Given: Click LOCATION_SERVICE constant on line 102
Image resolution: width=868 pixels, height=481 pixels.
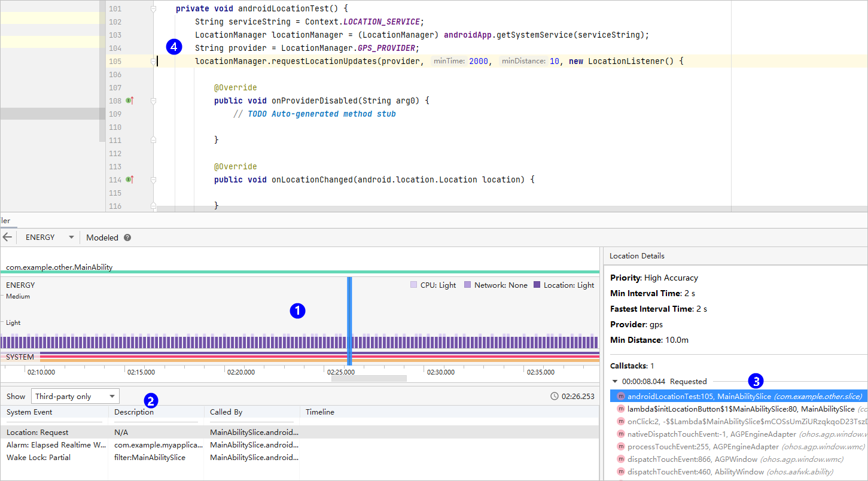Looking at the screenshot, I should click(382, 22).
